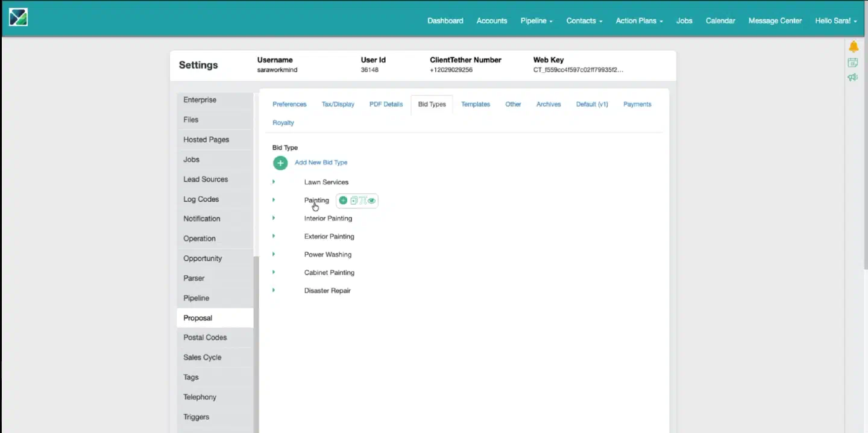Switch to the Default (v1) tab
Viewport: 868px width, 433px height.
[x=592, y=104]
